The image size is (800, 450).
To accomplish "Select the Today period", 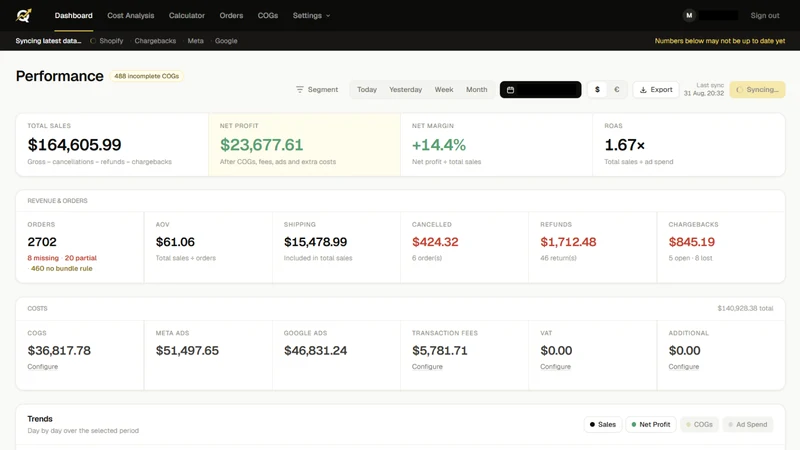I will pyautogui.click(x=367, y=89).
